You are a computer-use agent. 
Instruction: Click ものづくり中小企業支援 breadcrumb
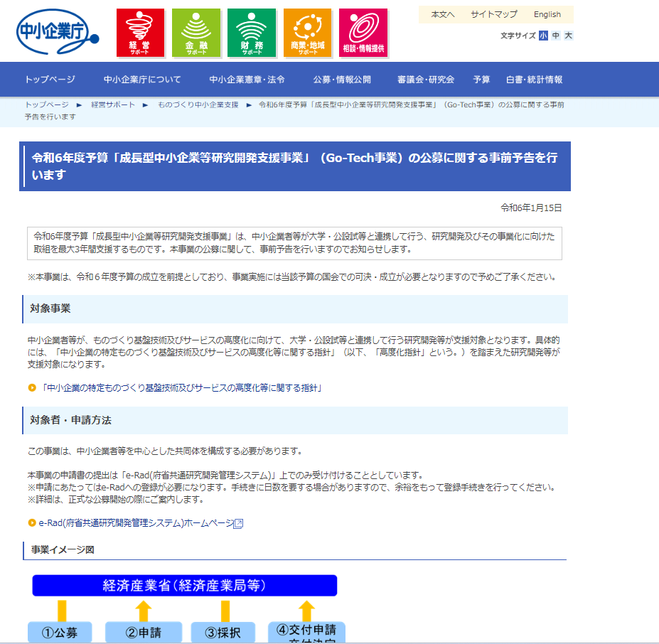click(x=198, y=104)
